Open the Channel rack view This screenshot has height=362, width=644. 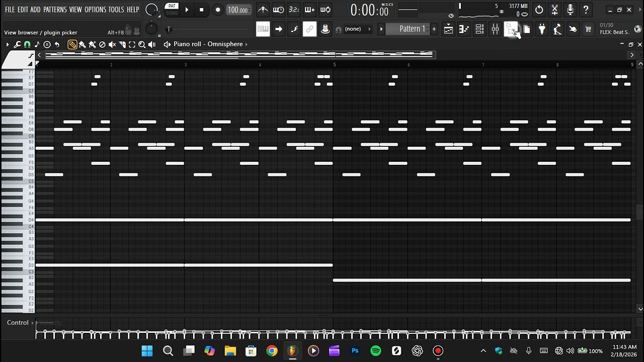click(x=479, y=29)
